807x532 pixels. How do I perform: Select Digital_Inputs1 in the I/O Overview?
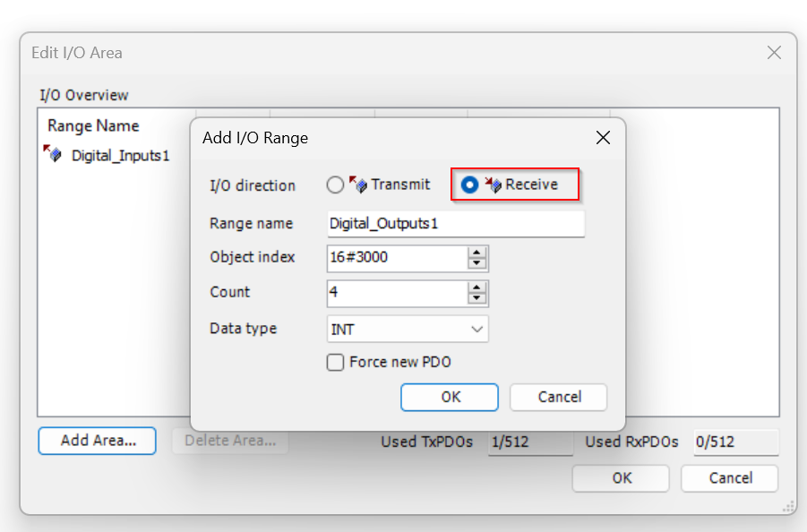(x=120, y=155)
